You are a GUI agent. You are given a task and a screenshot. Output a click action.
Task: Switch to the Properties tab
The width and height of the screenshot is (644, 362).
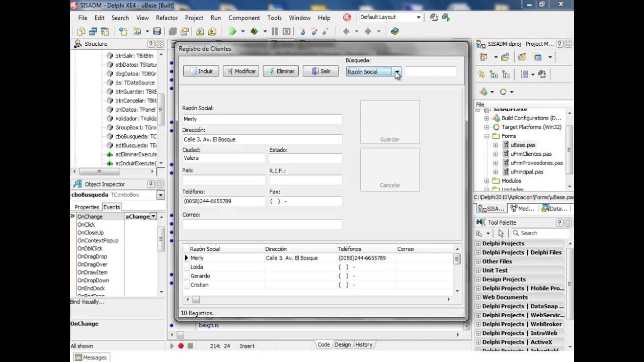click(x=87, y=207)
